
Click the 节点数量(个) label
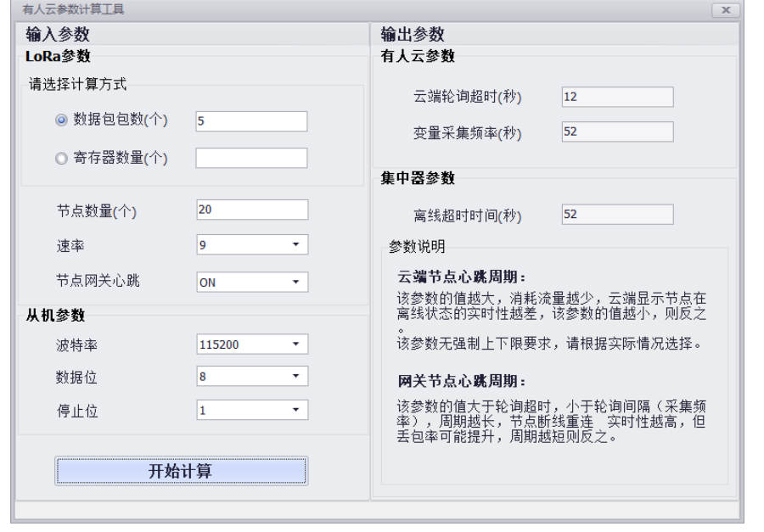(97, 211)
